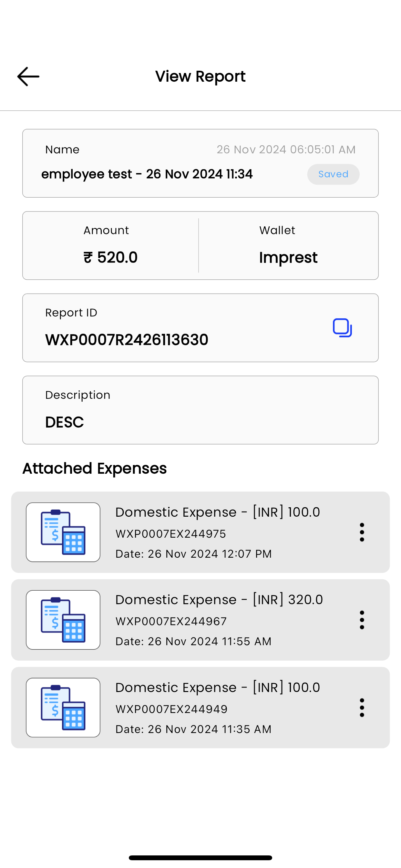This screenshot has width=401, height=868.
Task: Tap the Saved status badge
Action: 333,174
